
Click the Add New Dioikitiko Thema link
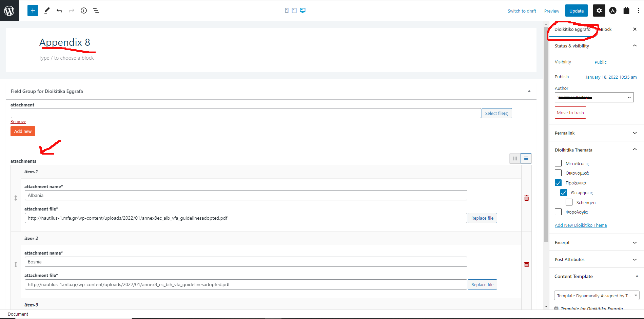click(581, 225)
